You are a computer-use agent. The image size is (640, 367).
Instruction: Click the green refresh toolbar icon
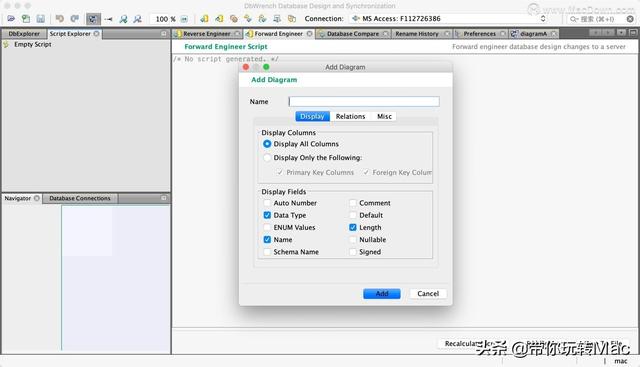[262, 19]
